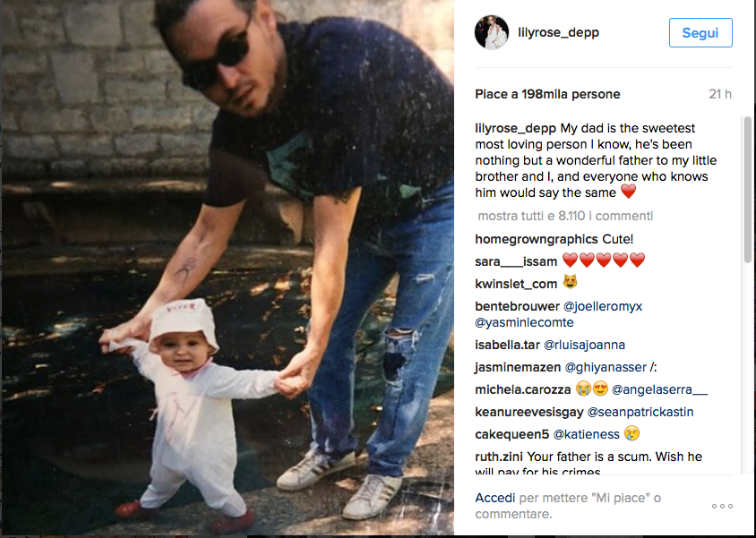Open the lilyrose_depp profile avatar
This screenshot has width=756, height=538.
491,32
